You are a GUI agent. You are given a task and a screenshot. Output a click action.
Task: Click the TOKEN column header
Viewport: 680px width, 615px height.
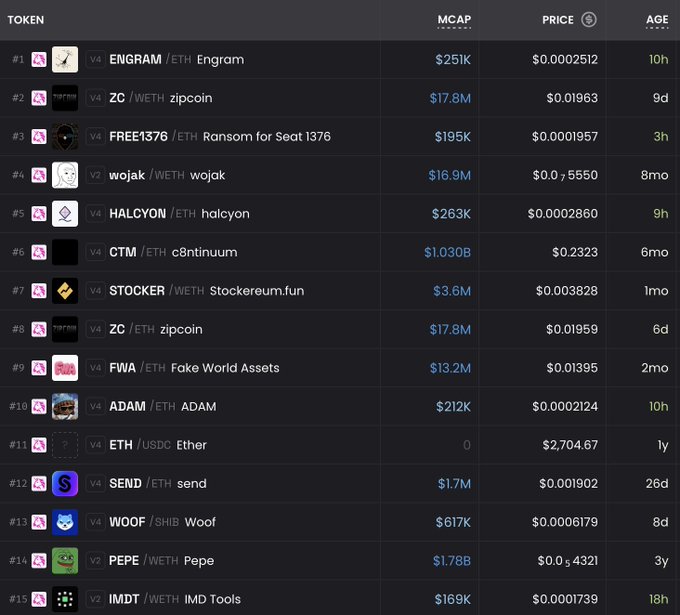click(26, 20)
